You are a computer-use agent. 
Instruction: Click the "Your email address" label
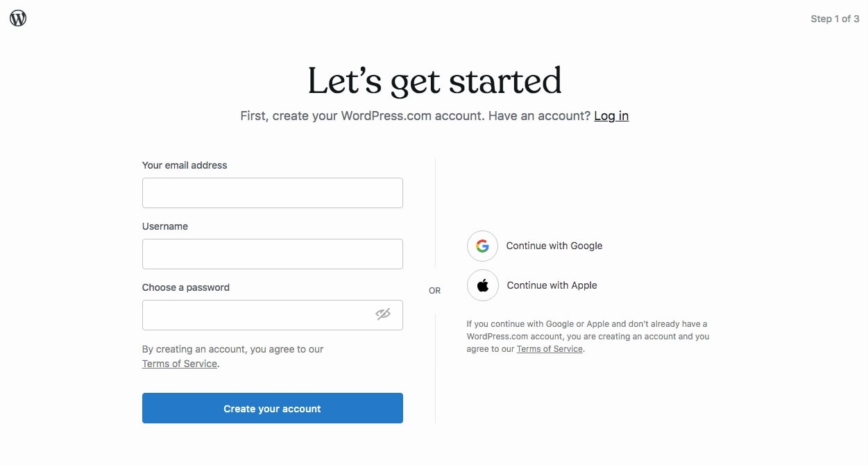coord(185,165)
